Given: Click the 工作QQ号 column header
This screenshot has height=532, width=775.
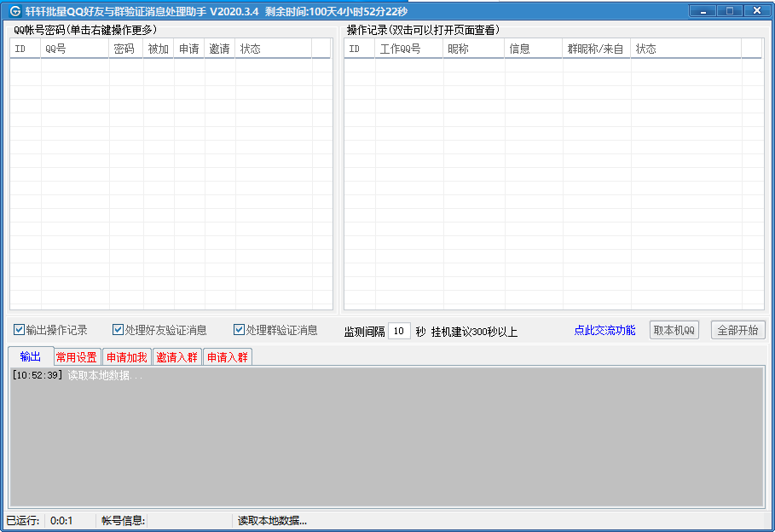Looking at the screenshot, I should [408, 49].
